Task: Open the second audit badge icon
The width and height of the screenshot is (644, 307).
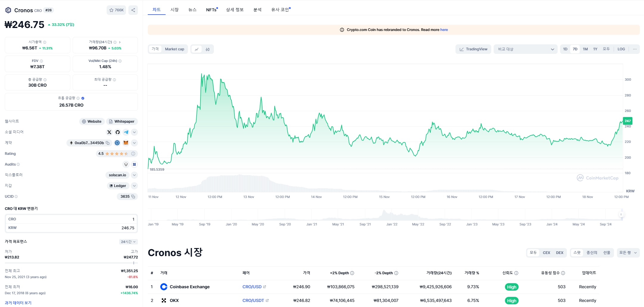Action: [x=134, y=164]
